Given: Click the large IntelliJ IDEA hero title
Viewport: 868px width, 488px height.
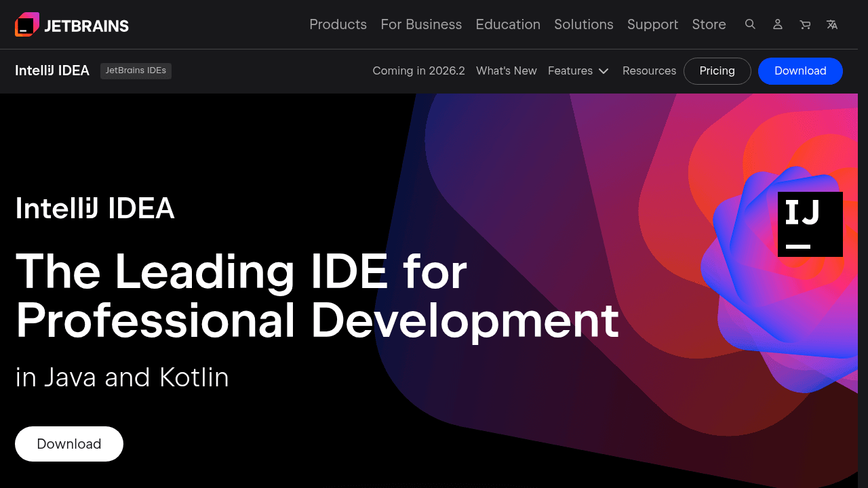Looking at the screenshot, I should point(95,208).
